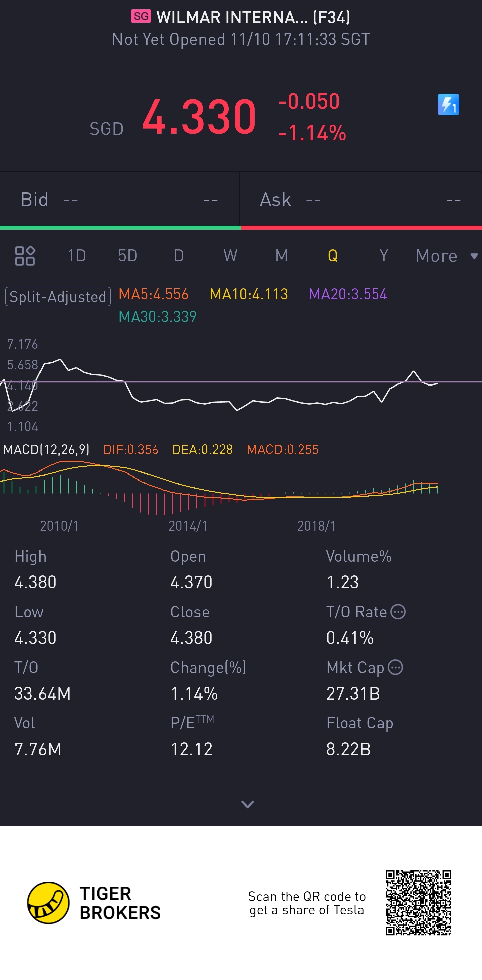Tap the green bid ratio bar
This screenshot has width=482, height=980.
coord(120,228)
